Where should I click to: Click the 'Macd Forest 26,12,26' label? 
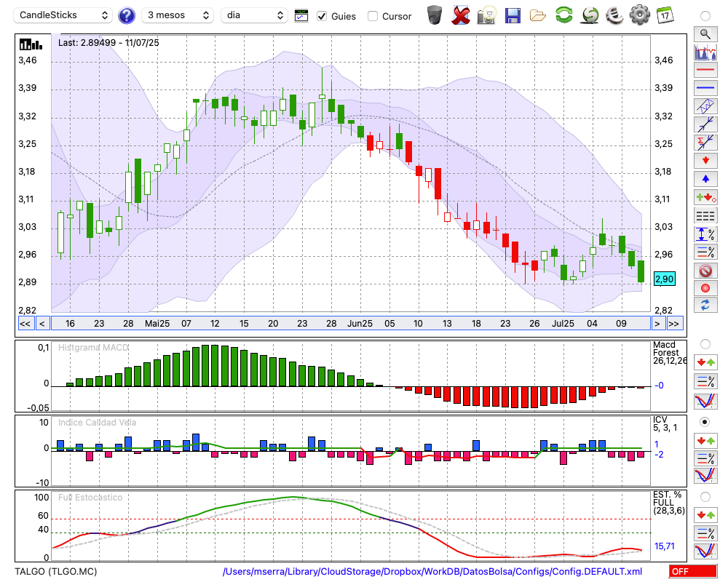670,353
